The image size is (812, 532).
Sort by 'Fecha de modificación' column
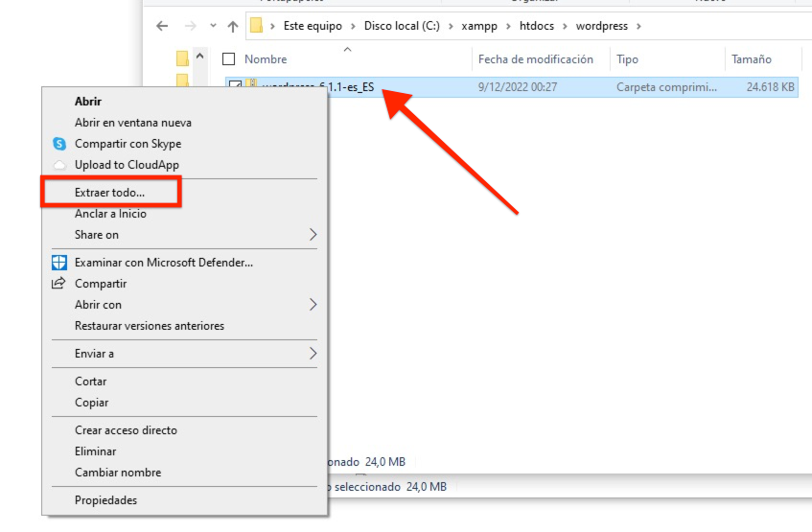pyautogui.click(x=536, y=59)
